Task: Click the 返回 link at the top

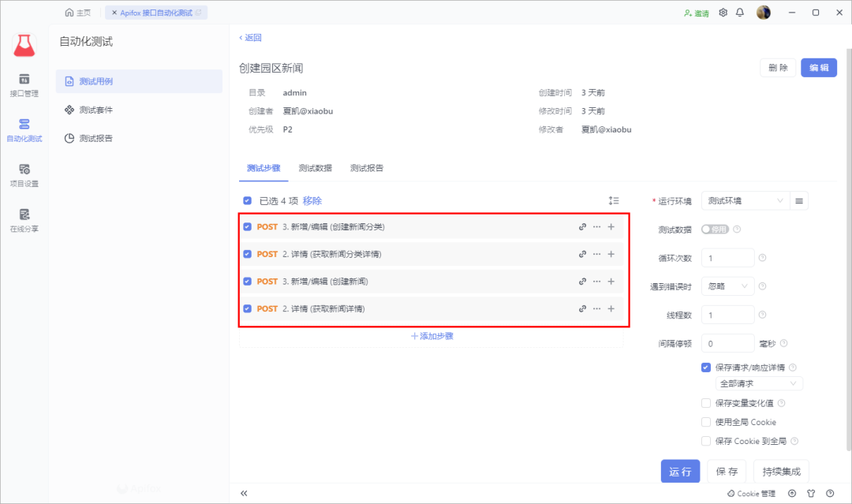Action: point(250,37)
